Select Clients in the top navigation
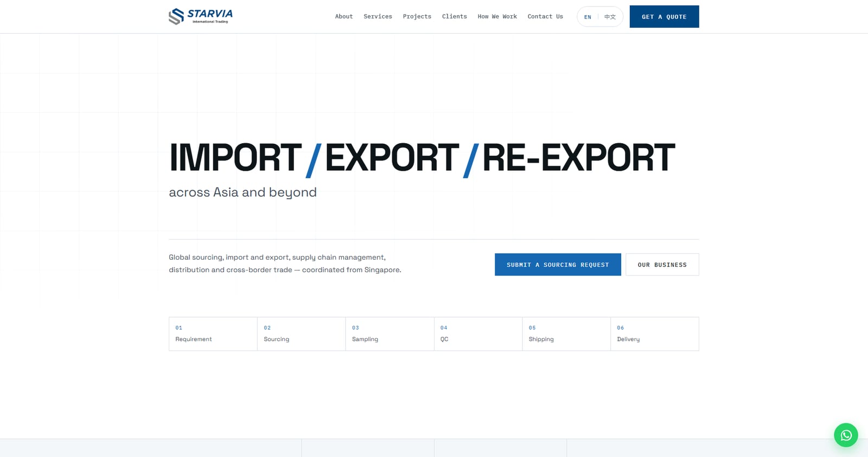Screen dimensions: 868x457 454,16
